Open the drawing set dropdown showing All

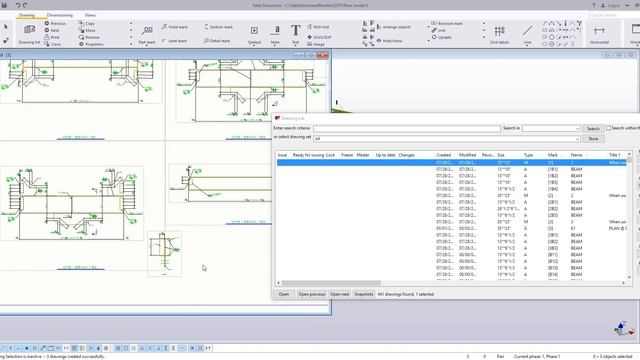click(447, 139)
